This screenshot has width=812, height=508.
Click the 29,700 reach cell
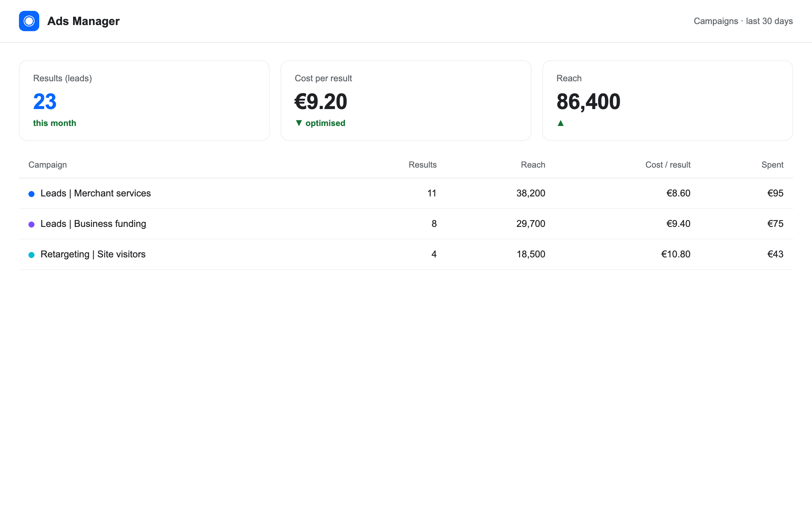[x=531, y=224]
